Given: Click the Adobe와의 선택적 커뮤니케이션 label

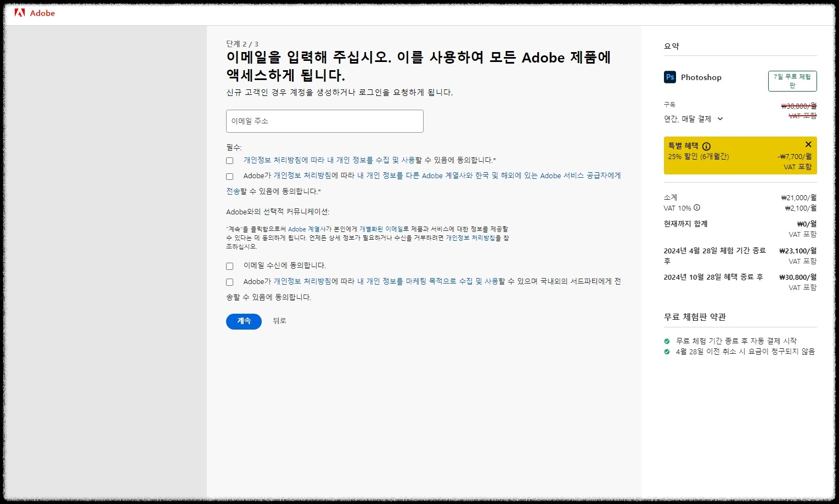Looking at the screenshot, I should pos(278,212).
